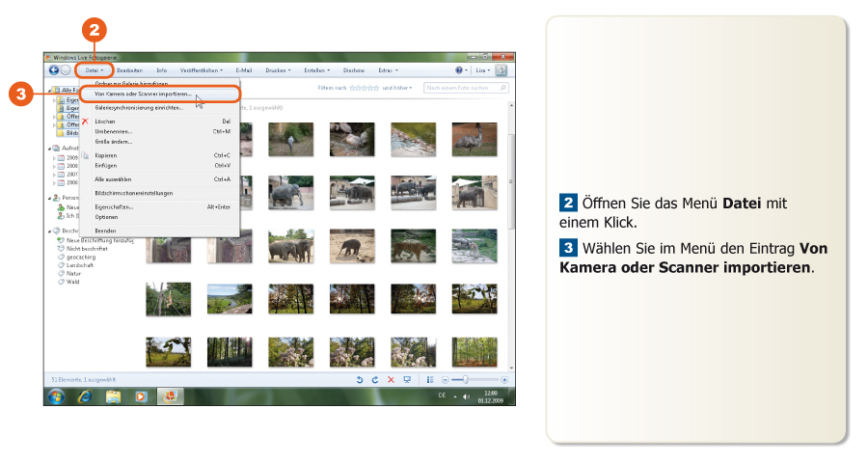Viewport: 868px width, 463px height.
Task: Start slideshow using bottom monitor icon
Action: 407,380
